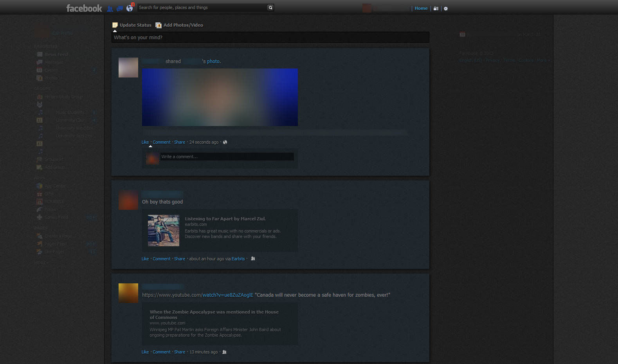The height and width of the screenshot is (364, 618).
Task: Click the public globe audience icon
Action: click(x=225, y=142)
